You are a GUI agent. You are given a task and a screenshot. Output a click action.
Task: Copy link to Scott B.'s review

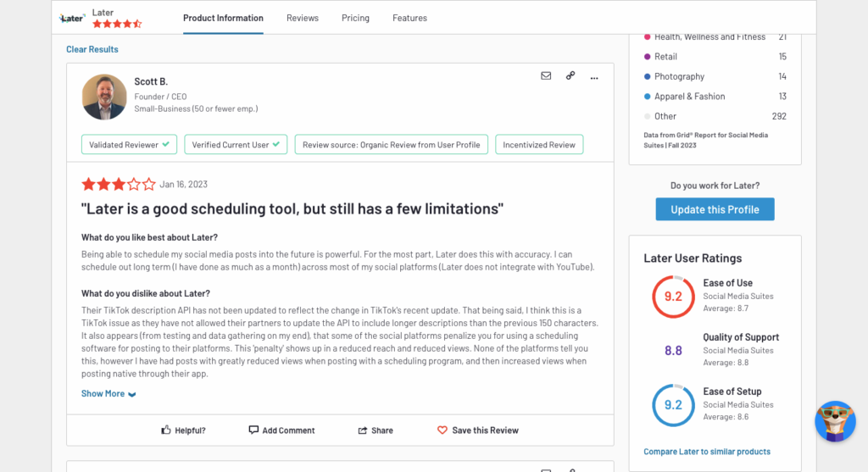pos(570,75)
